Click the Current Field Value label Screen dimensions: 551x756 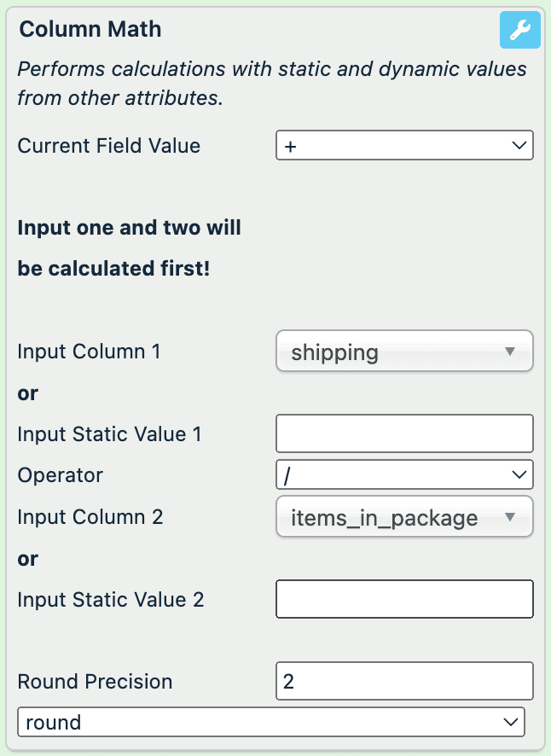pyautogui.click(x=108, y=146)
